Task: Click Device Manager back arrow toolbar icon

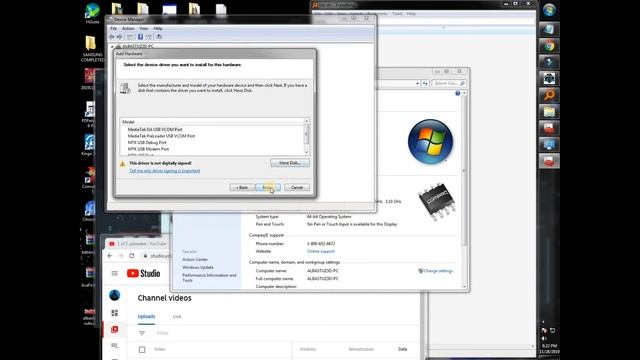Action: pos(112,37)
